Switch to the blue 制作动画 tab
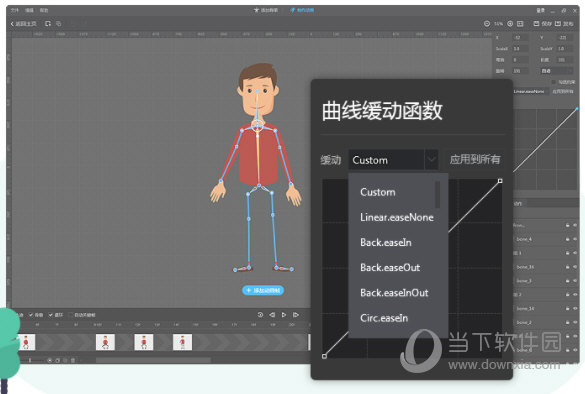 point(302,10)
